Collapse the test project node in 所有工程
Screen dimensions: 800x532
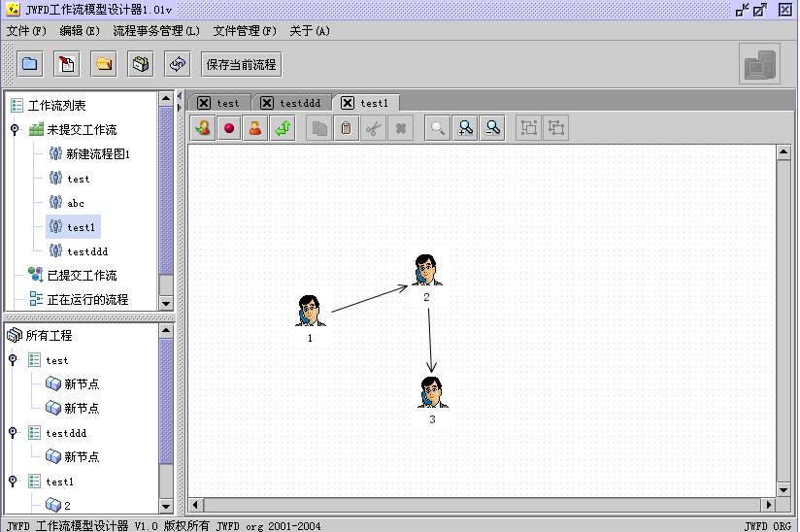point(13,360)
